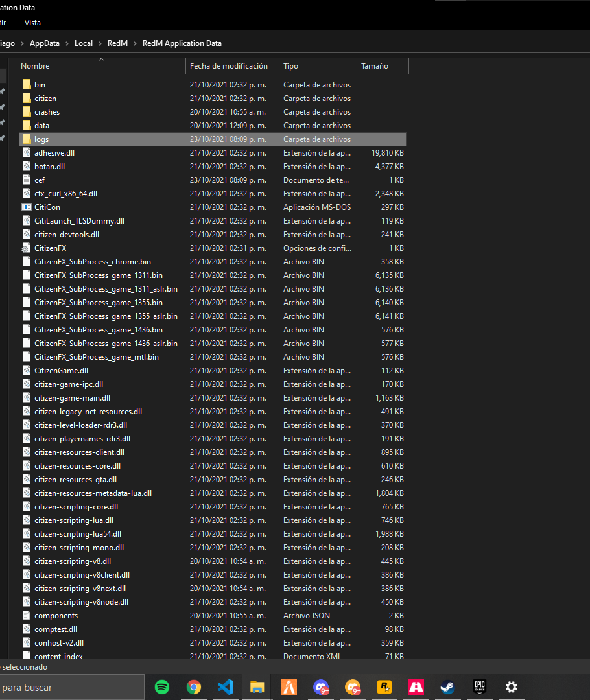
Task: Click the adhesive.dll file icon
Action: click(x=27, y=153)
